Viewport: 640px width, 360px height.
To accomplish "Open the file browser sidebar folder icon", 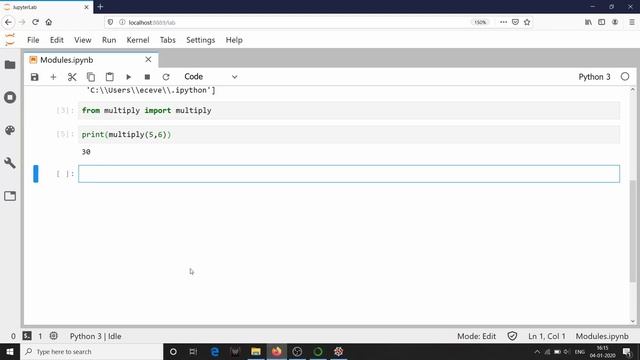I will click(x=10, y=64).
